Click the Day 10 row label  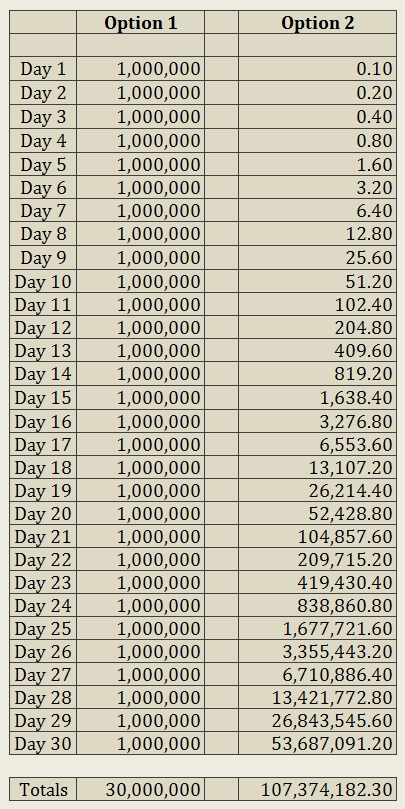point(43,281)
